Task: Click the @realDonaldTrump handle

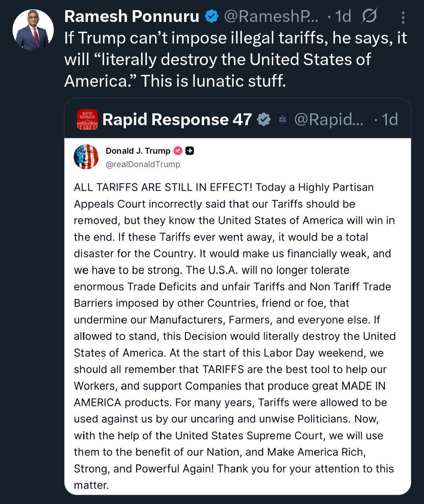Action: click(x=143, y=164)
